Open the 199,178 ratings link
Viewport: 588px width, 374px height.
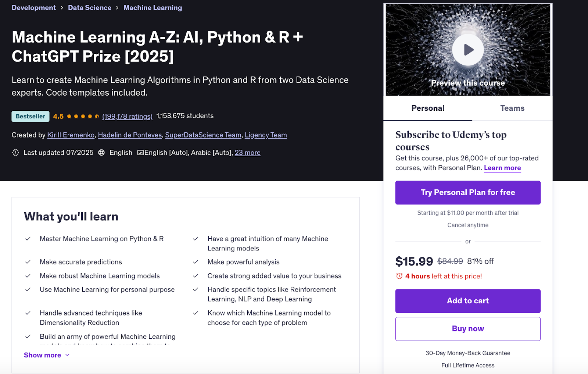tap(127, 116)
